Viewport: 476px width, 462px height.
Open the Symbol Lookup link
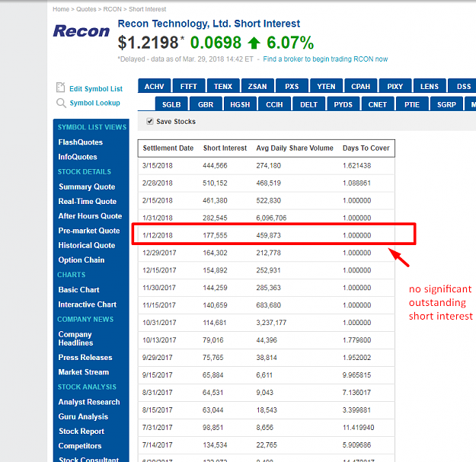[x=94, y=104]
